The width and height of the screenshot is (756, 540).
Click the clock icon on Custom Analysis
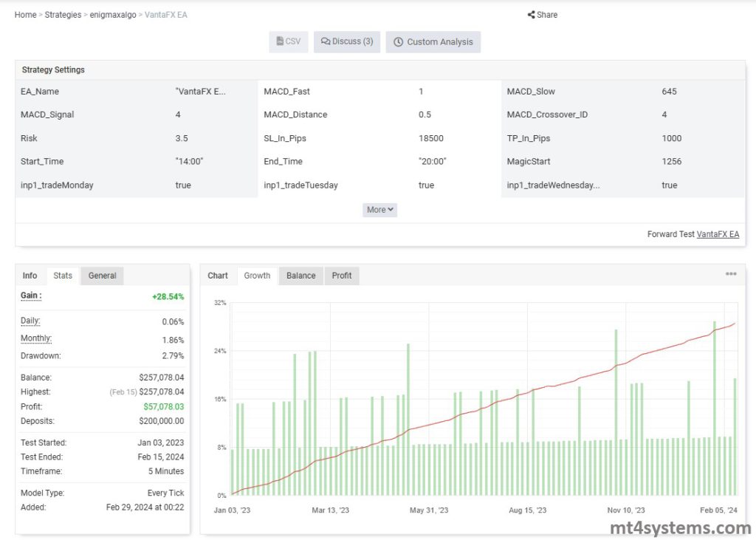pyautogui.click(x=397, y=41)
